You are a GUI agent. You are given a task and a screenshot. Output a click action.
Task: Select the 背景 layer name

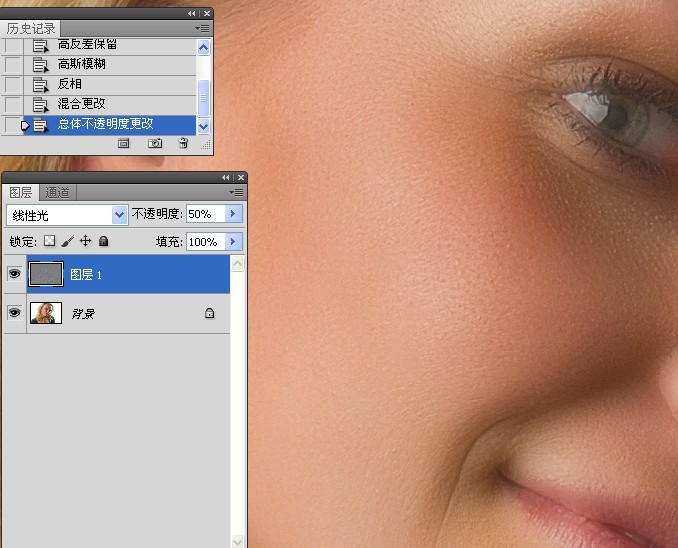click(83, 314)
